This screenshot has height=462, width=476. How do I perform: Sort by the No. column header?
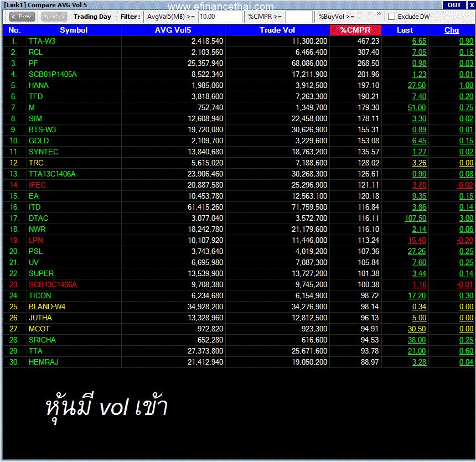pyautogui.click(x=14, y=30)
